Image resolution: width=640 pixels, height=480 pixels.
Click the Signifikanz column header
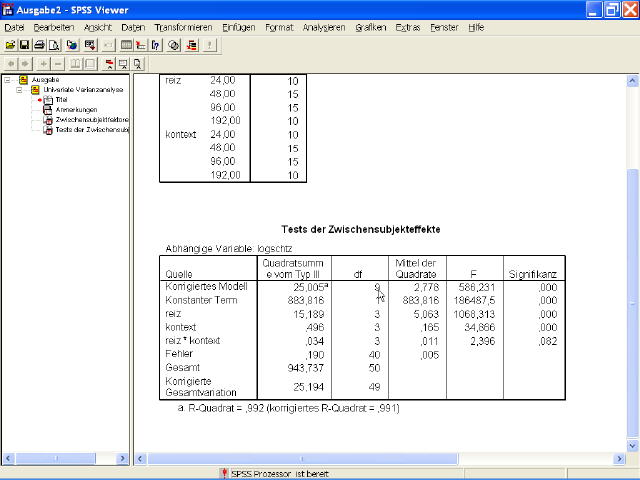point(532,272)
